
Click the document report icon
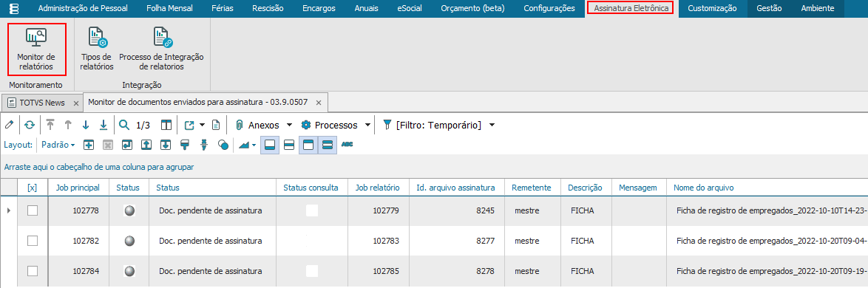(x=217, y=126)
